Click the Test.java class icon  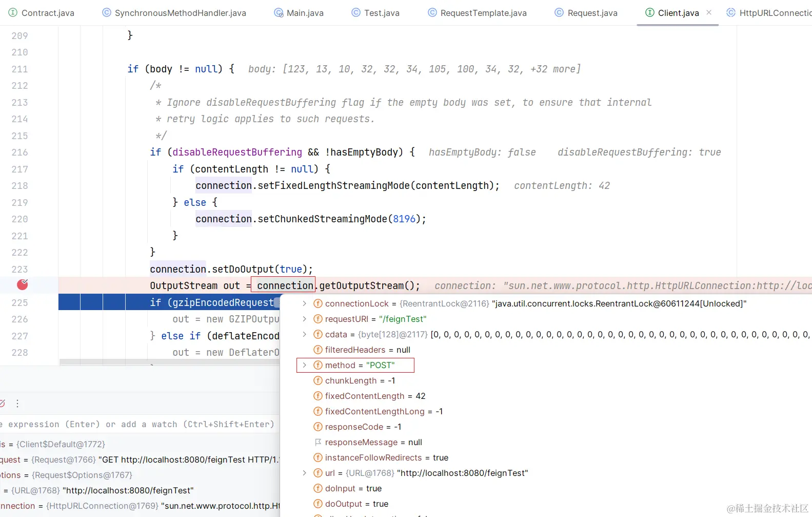click(x=356, y=12)
